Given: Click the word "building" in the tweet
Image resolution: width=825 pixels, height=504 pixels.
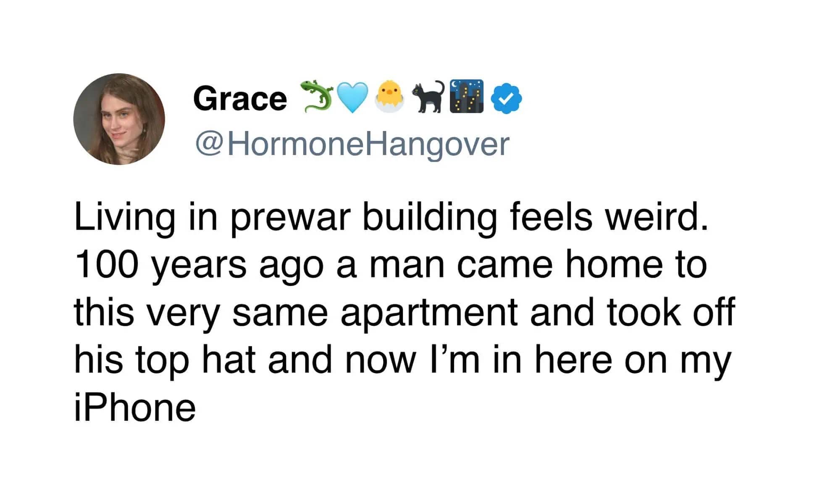Looking at the screenshot, I should pyautogui.click(x=429, y=218).
